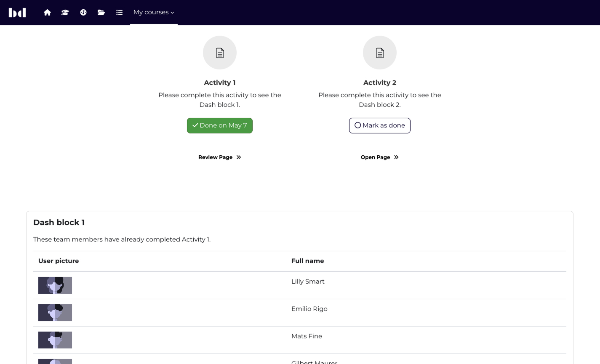Open the folder icon in navbar
Viewport: 600px width, 364px height.
click(x=101, y=13)
